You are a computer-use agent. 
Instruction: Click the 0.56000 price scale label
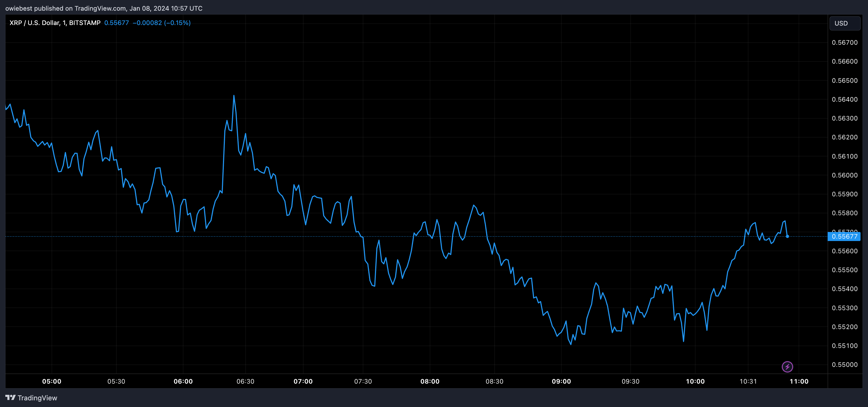(844, 175)
